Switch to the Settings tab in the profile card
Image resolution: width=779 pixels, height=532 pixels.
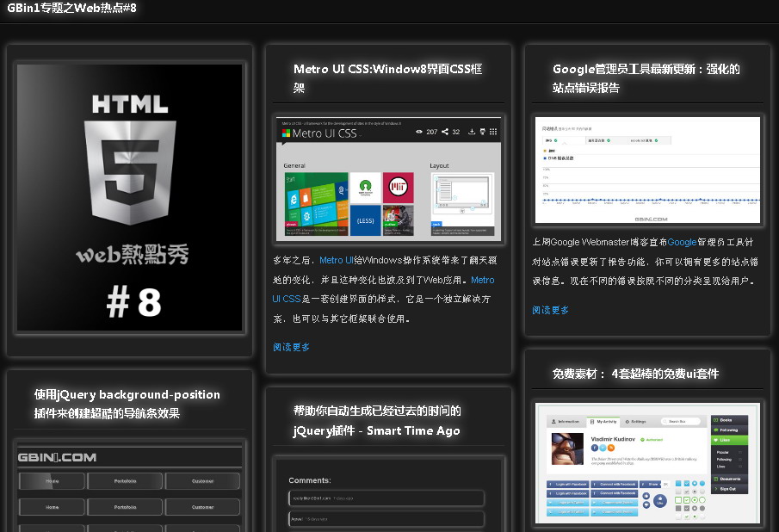(x=638, y=422)
